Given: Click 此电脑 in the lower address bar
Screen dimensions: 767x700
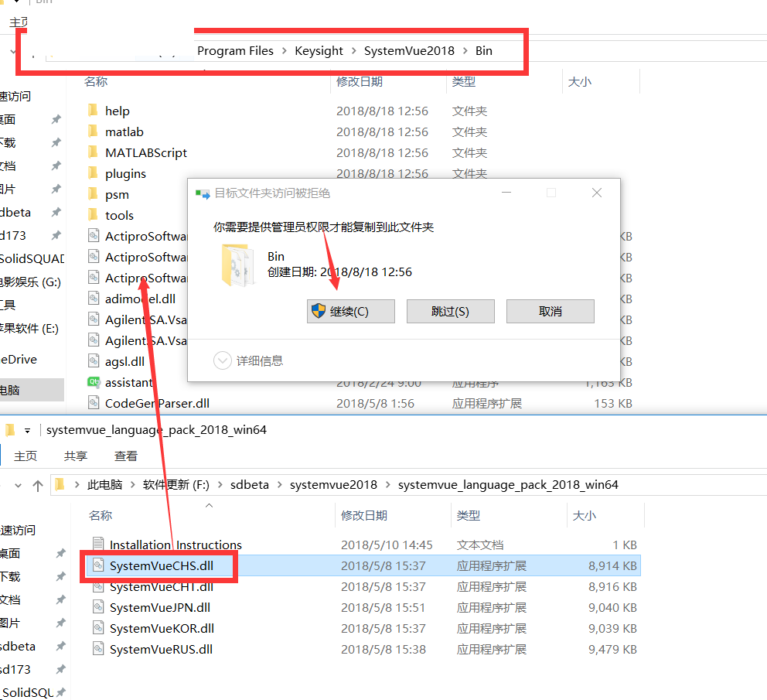Looking at the screenshot, I should tap(104, 485).
